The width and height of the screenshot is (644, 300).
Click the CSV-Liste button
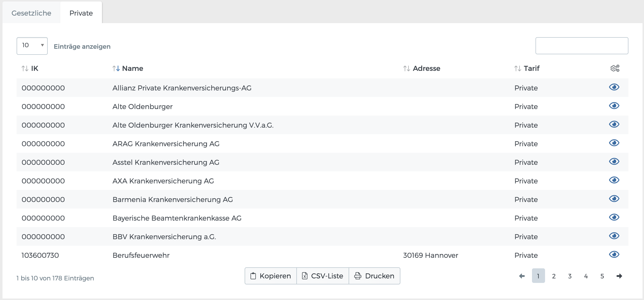(323, 276)
